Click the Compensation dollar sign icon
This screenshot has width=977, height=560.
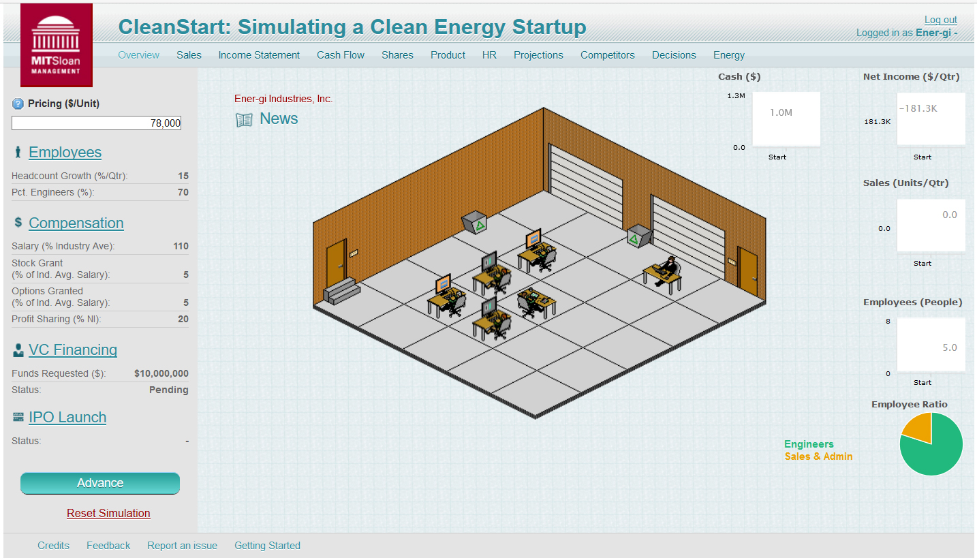point(18,222)
